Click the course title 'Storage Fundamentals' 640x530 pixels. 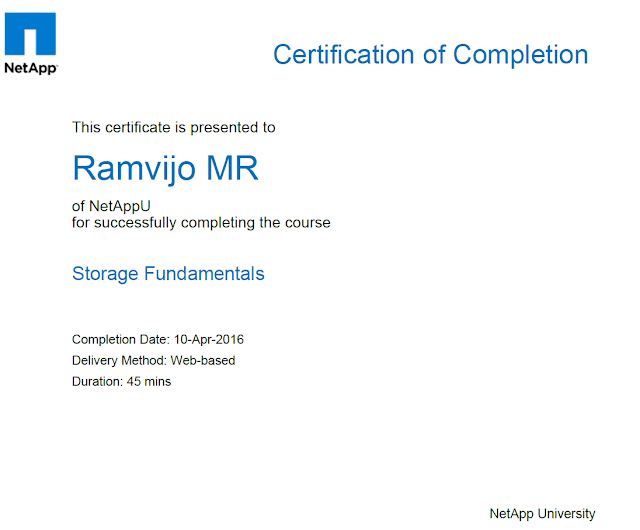point(168,274)
